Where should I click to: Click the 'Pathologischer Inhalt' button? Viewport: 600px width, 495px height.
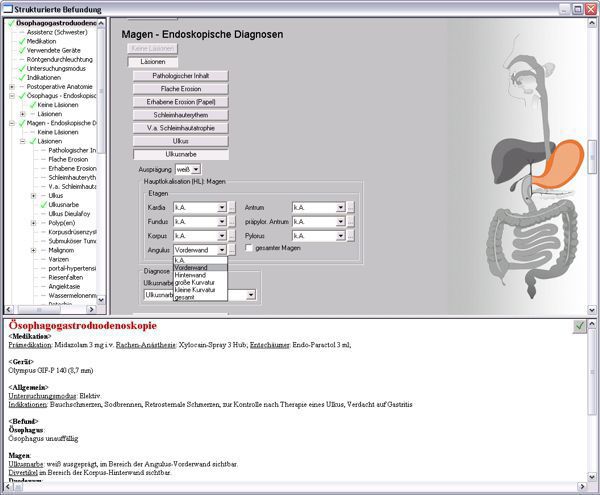pos(180,76)
